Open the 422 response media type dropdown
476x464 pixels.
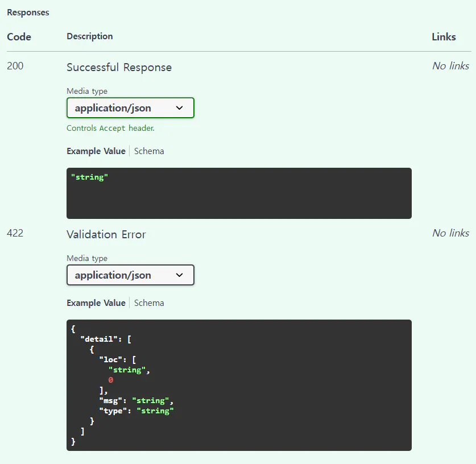(x=130, y=275)
